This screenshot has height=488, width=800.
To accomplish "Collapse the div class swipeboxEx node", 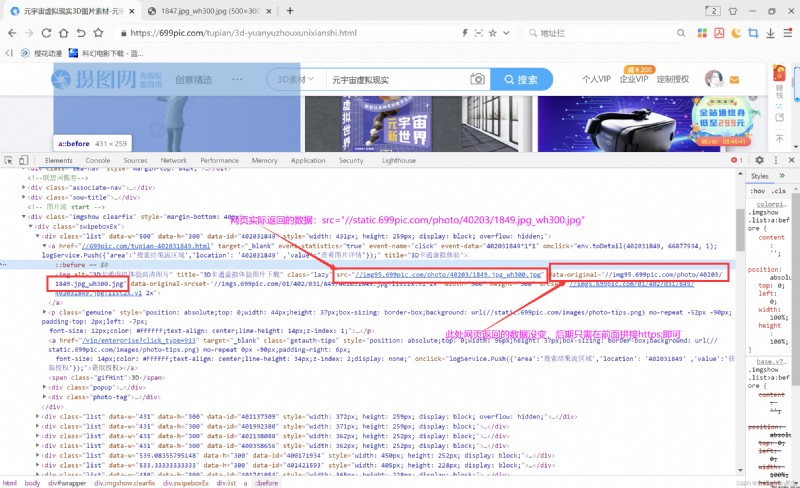I will (x=31, y=226).
